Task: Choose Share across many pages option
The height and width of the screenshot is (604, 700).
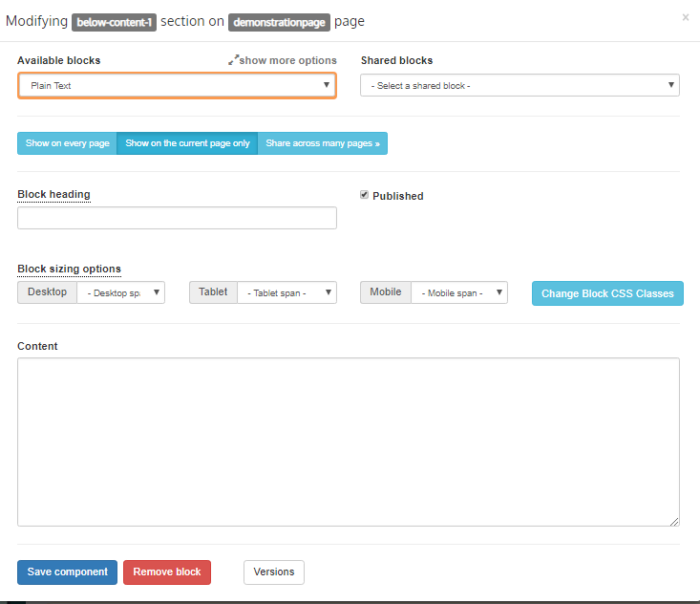Action: point(323,143)
